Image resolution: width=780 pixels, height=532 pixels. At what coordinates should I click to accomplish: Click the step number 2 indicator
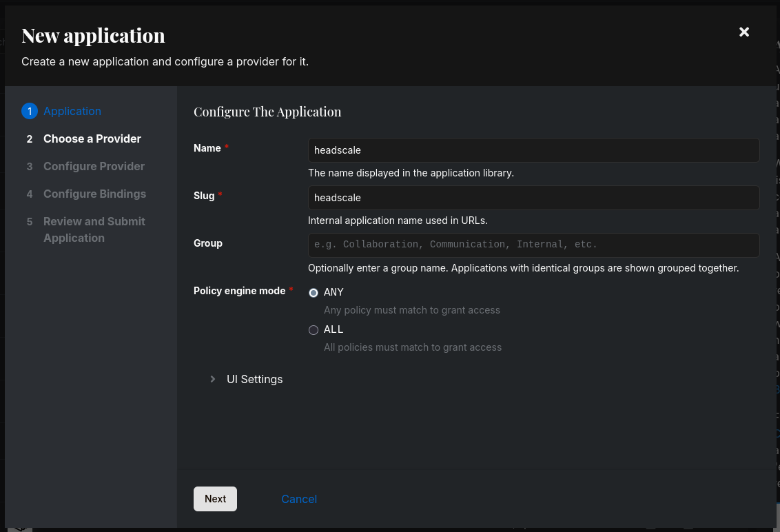pos(30,139)
